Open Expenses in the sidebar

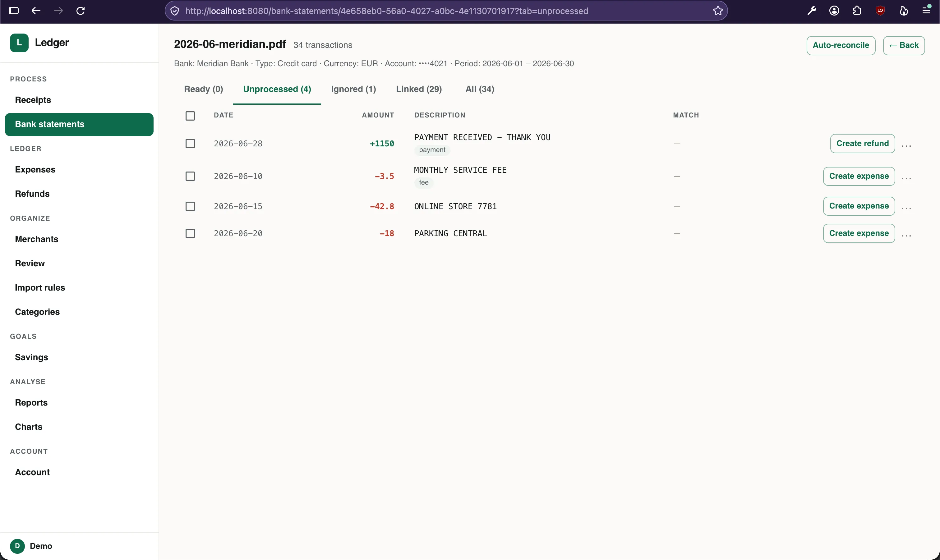[79, 170]
